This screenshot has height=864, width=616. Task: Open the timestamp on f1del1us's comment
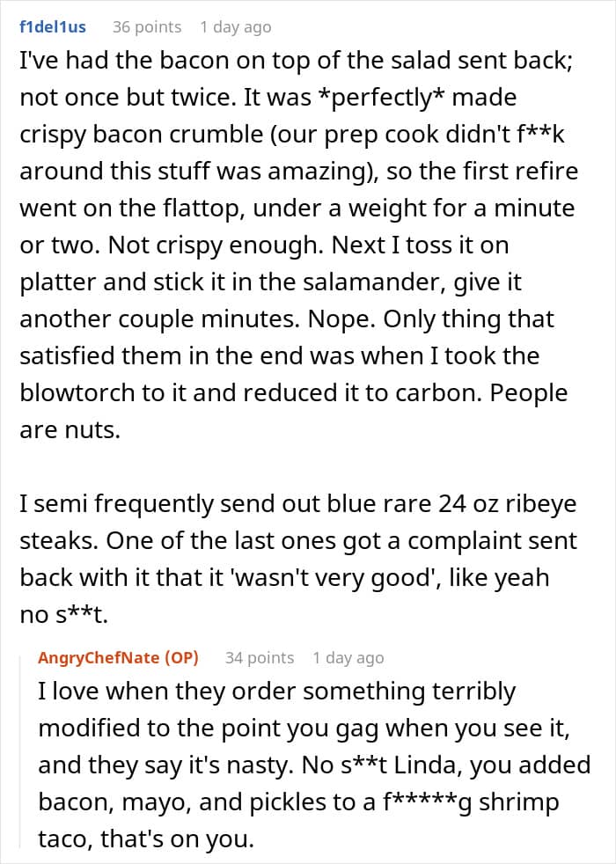coord(235,26)
